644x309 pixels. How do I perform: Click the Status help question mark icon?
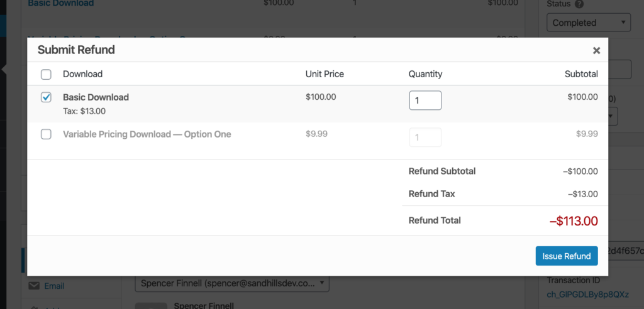[579, 4]
